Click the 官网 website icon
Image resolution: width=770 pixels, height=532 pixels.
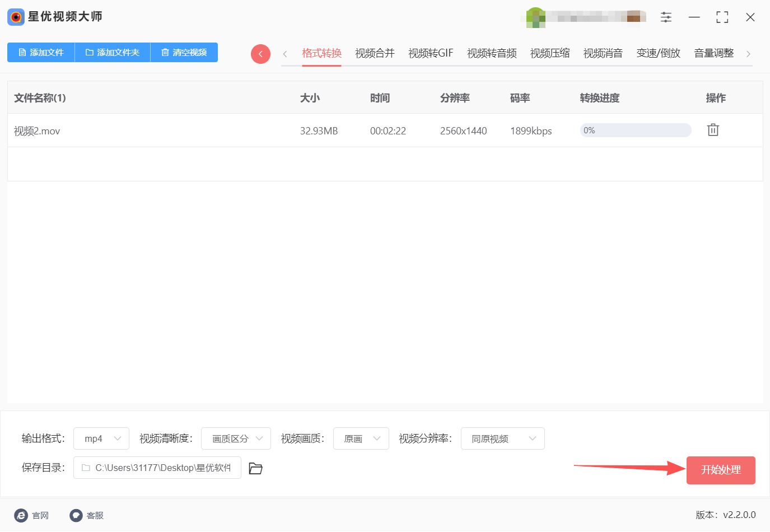coord(21,515)
